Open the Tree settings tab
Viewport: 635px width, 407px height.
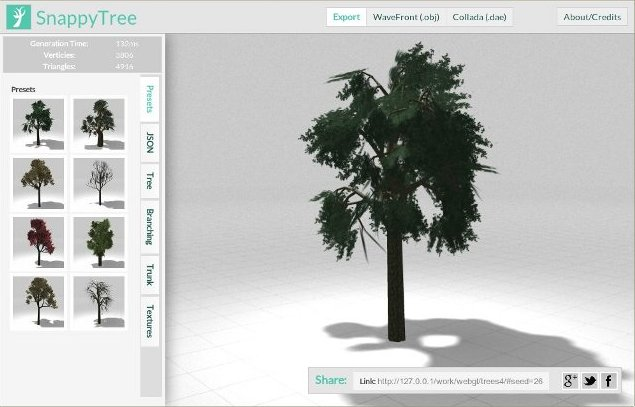[x=150, y=180]
